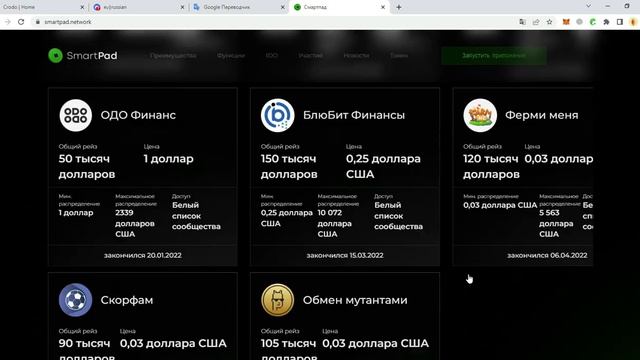Click the green Запустить приложение button
The width and height of the screenshot is (640, 360).
point(494,56)
